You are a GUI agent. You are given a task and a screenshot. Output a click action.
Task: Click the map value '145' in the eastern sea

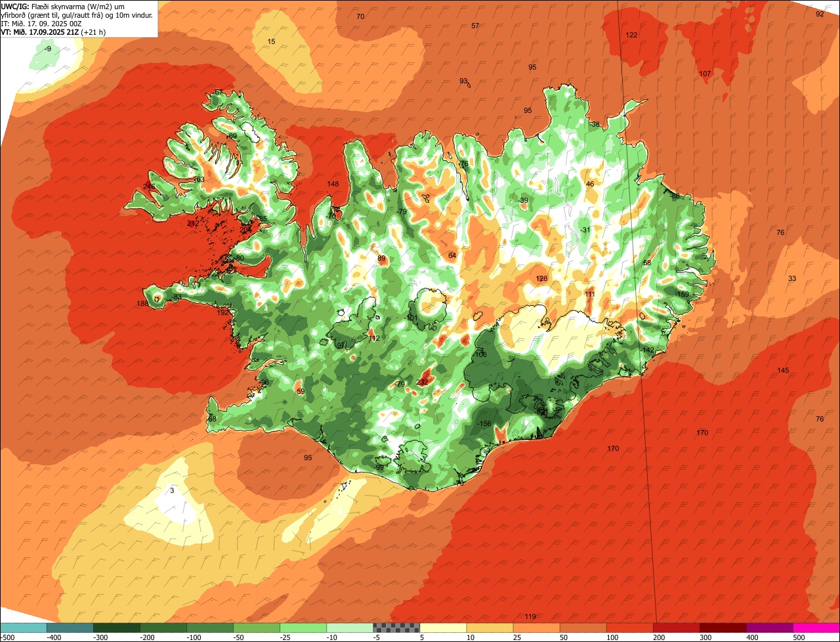pyautogui.click(x=783, y=371)
